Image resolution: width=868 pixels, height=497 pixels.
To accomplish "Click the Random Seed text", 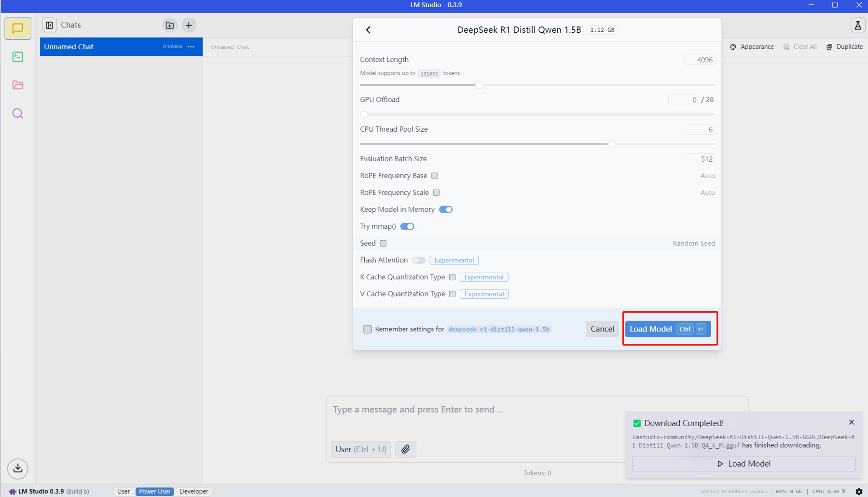I will (694, 243).
